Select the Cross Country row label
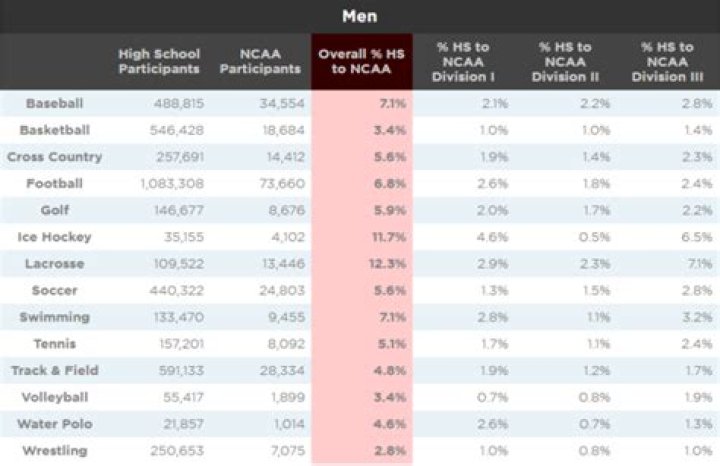This screenshot has height=466, width=720. click(x=54, y=157)
